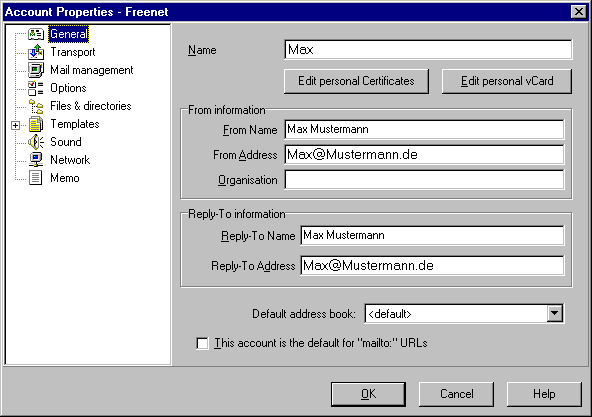Select the Options checklist icon
592x417 pixels.
pos(36,88)
